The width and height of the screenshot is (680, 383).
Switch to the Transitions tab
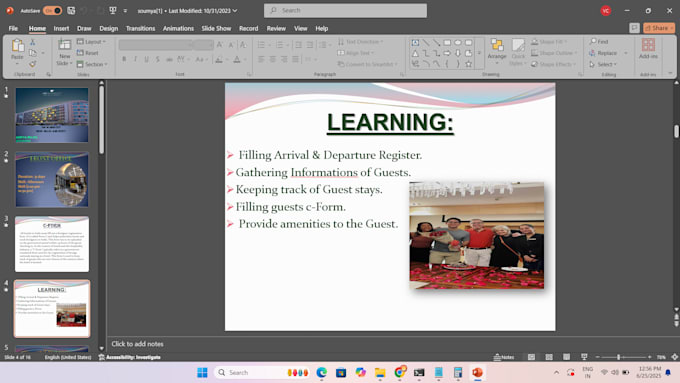[x=140, y=28]
